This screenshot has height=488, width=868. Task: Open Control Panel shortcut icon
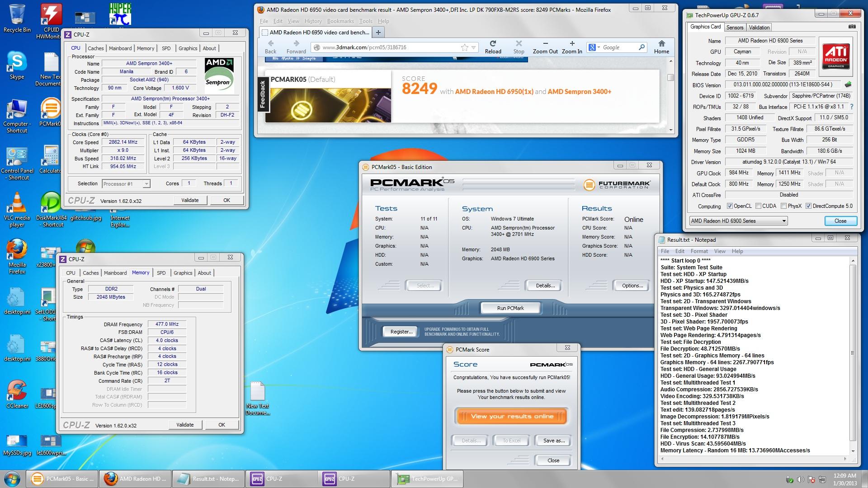(x=17, y=164)
